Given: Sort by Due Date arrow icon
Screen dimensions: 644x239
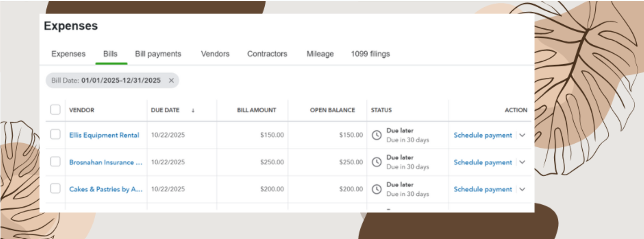Looking at the screenshot, I should 193,110.
